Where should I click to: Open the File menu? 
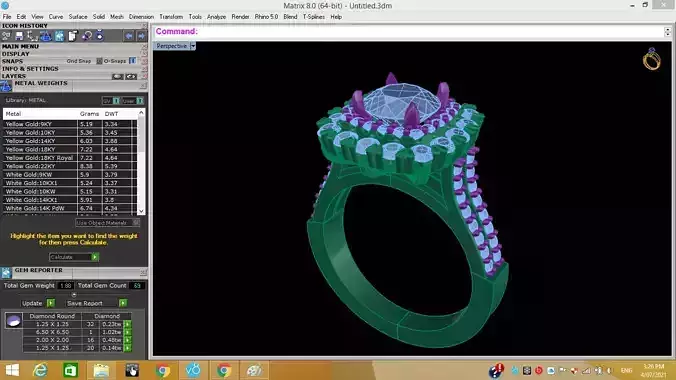click(7, 17)
